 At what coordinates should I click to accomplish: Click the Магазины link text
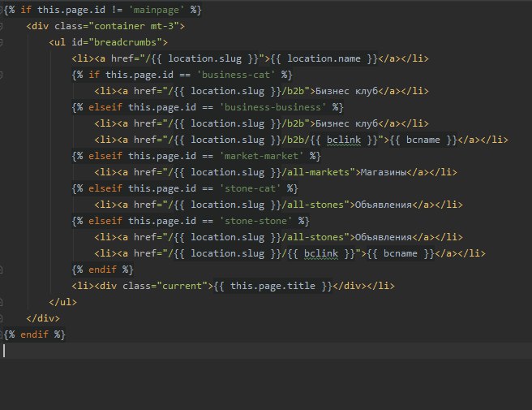tap(383, 172)
